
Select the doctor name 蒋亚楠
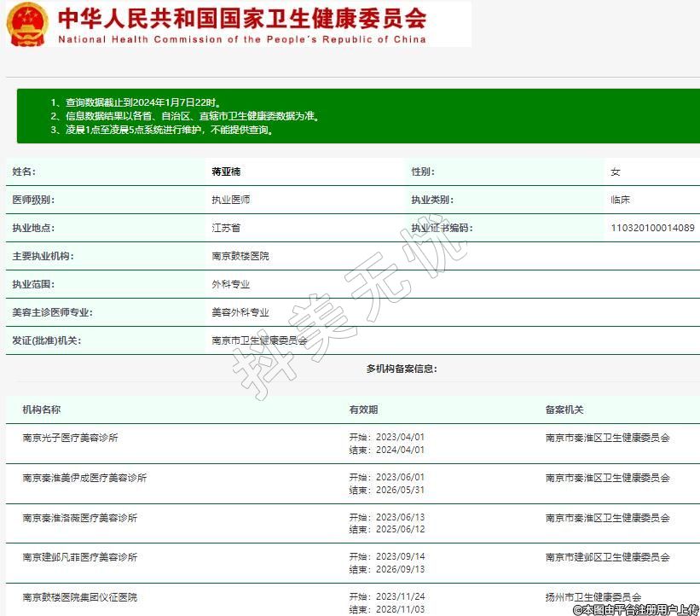point(226,171)
